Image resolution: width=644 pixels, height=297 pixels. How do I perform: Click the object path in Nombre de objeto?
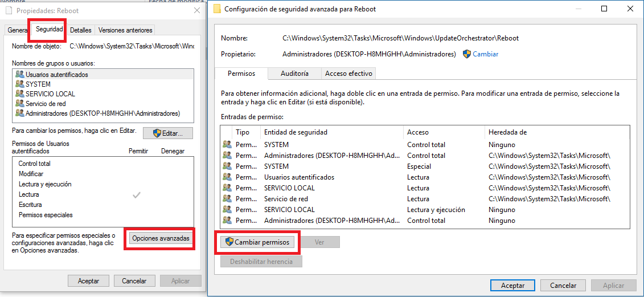click(x=132, y=47)
